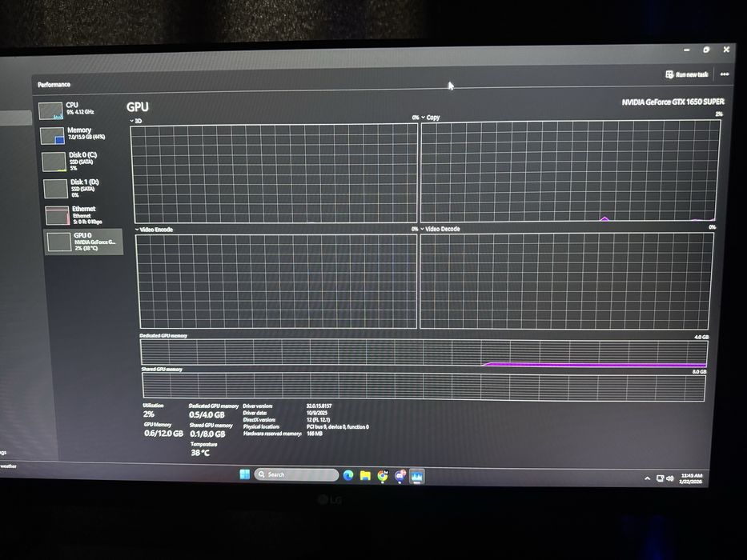
Task: Click the Video Decode usage graph
Action: click(566, 281)
